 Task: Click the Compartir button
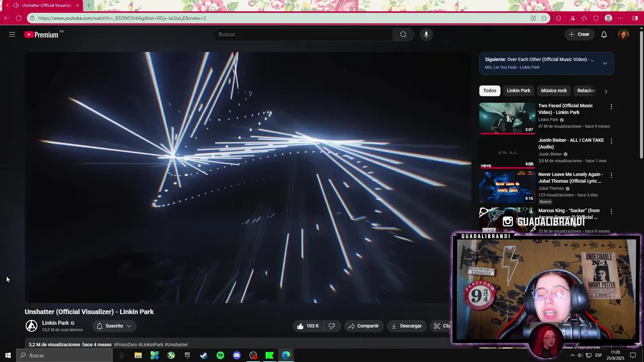tap(363, 326)
